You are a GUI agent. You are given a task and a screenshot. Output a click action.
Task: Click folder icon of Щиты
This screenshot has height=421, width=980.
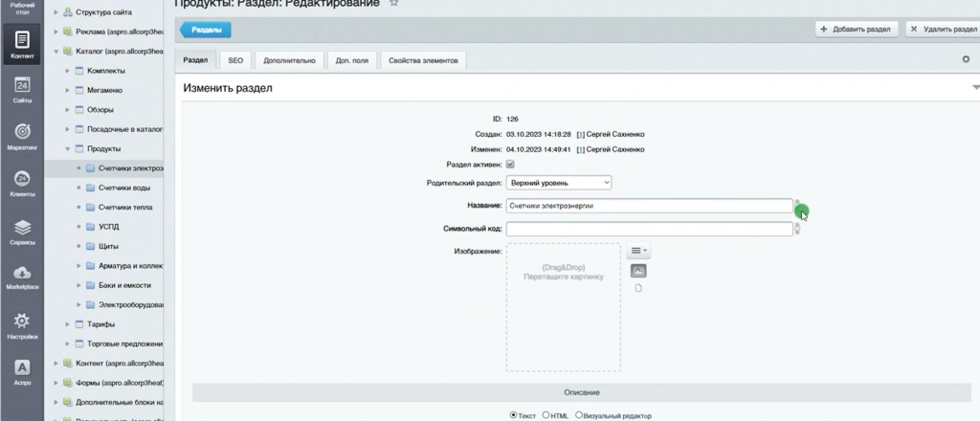[90, 246]
